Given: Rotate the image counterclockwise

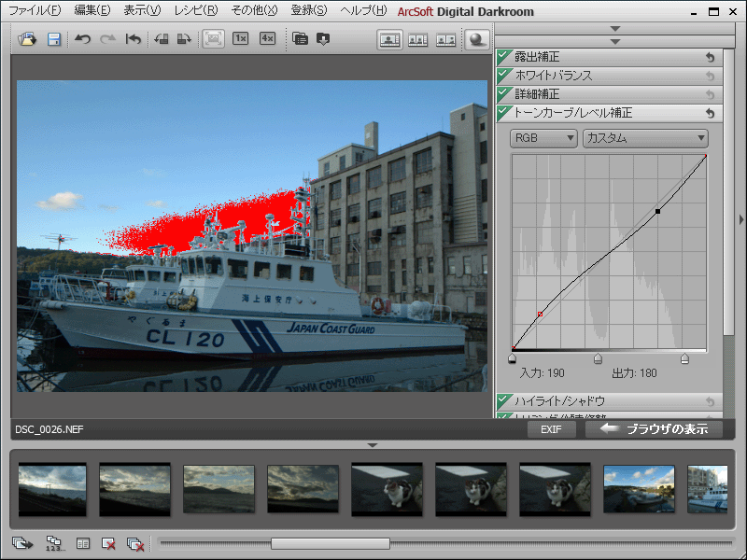Looking at the screenshot, I should pos(161,39).
